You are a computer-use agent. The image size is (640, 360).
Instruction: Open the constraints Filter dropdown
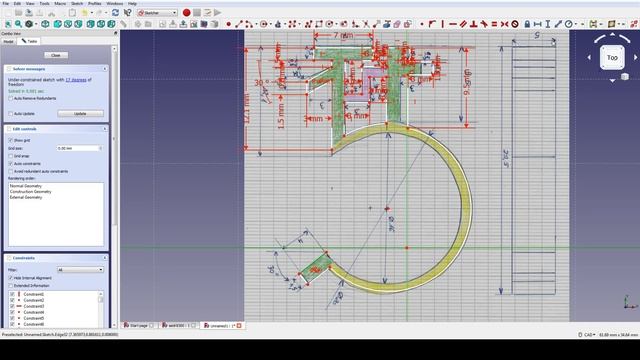tap(80, 270)
